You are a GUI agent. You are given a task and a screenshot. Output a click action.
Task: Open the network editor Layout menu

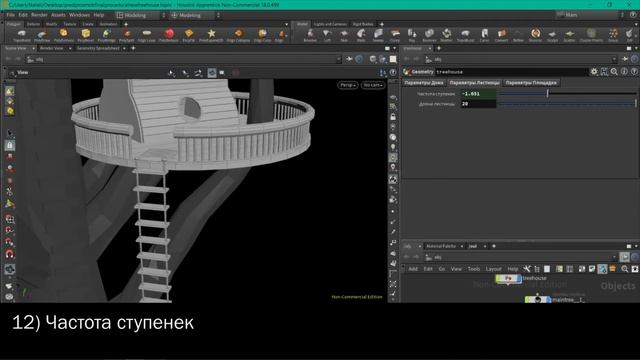point(493,269)
